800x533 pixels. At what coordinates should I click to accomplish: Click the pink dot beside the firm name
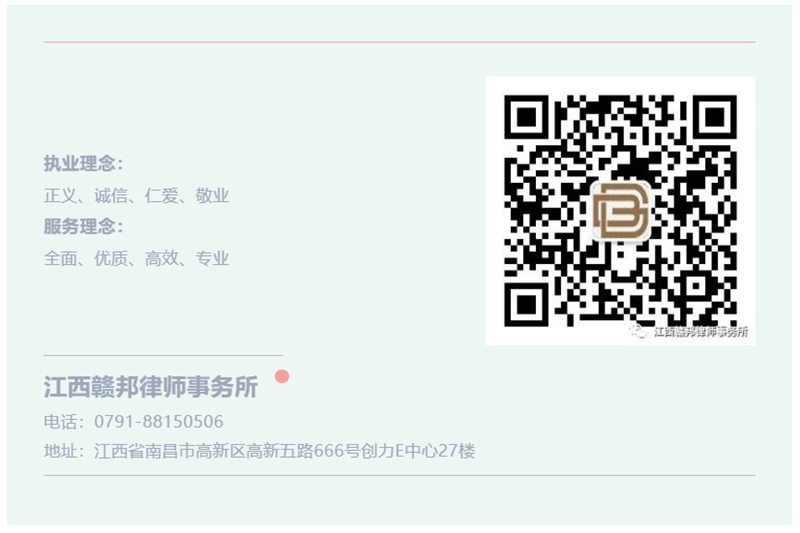click(x=282, y=376)
